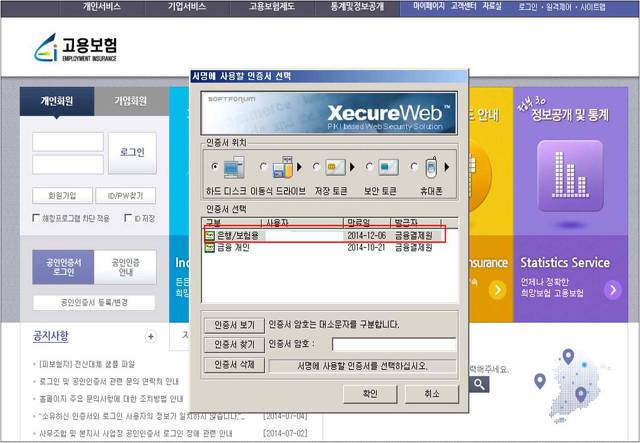Click certificate icon of 은행/보험용 row

[x=210, y=236]
